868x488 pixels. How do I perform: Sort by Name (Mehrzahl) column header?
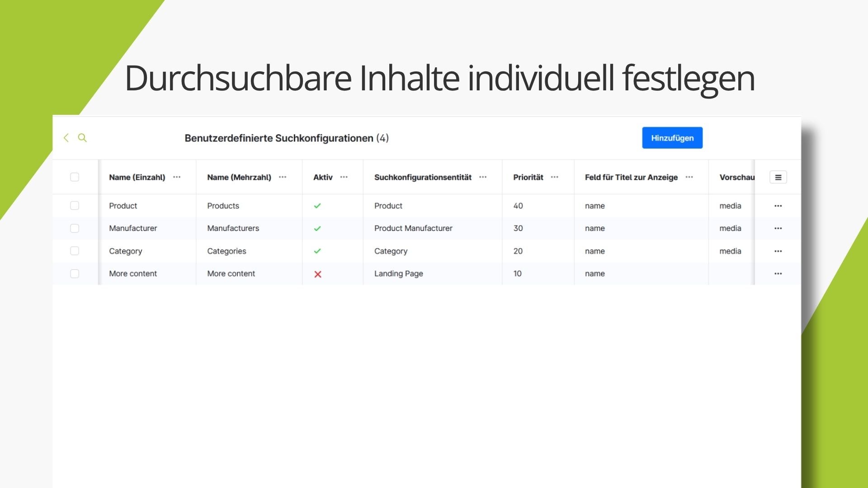239,178
